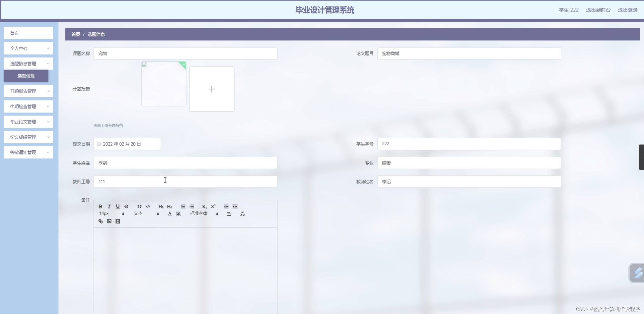The image size is (644, 314).
Task: Insert a hyperlink via link icon
Action: tap(101, 221)
